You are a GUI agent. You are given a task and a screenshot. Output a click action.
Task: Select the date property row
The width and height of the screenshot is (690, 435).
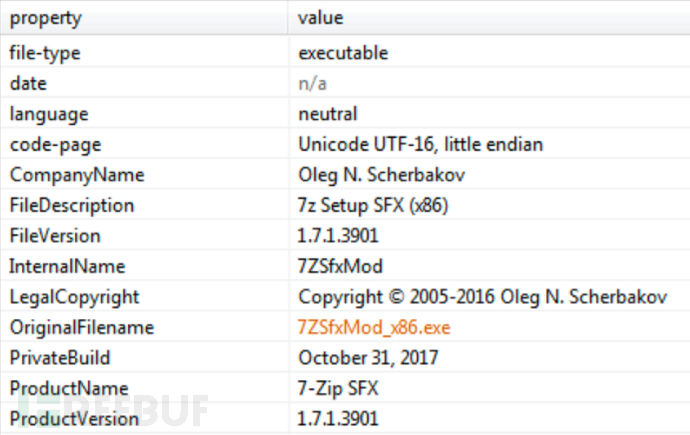tap(28, 84)
